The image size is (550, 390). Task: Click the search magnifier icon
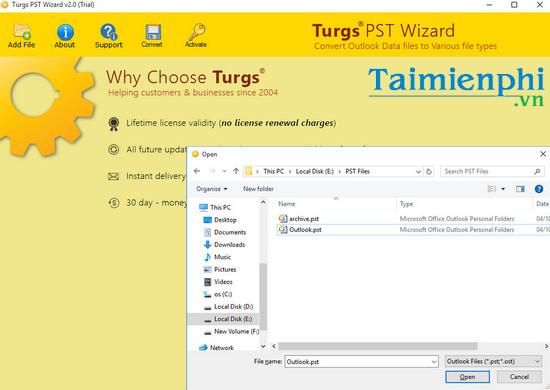coord(537,172)
